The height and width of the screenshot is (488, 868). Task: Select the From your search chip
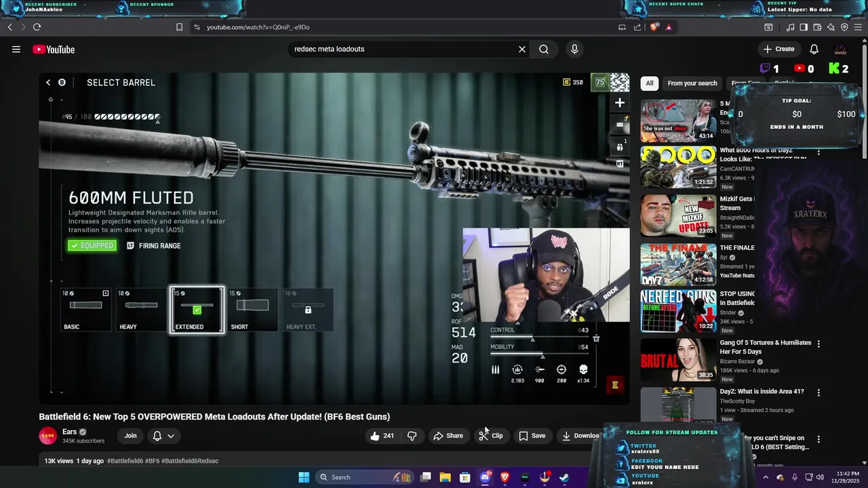692,83
